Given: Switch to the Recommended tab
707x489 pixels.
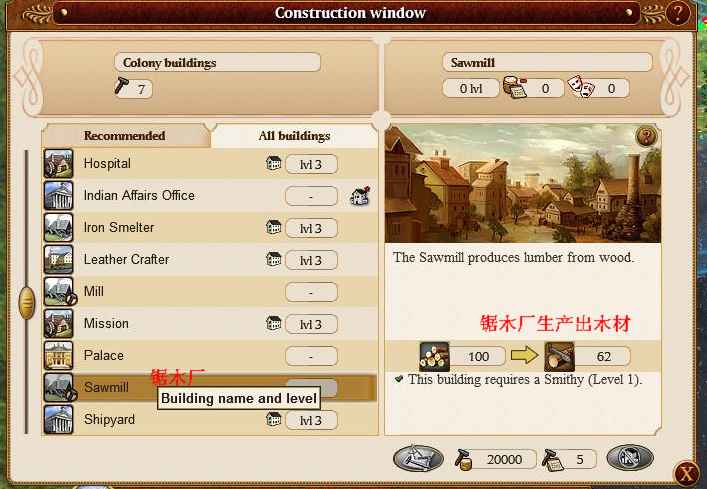Looking at the screenshot, I should 125,136.
